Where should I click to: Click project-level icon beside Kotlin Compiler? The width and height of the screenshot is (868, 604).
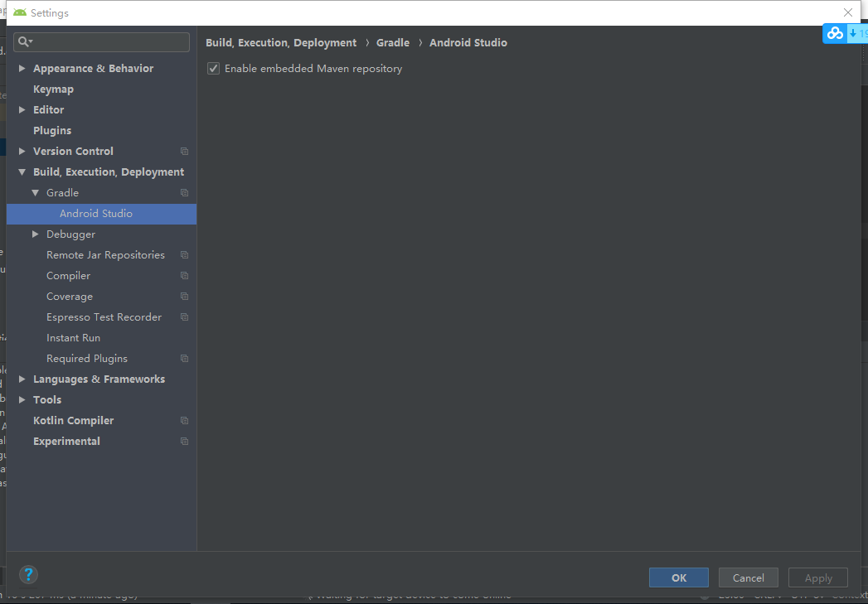coord(184,420)
